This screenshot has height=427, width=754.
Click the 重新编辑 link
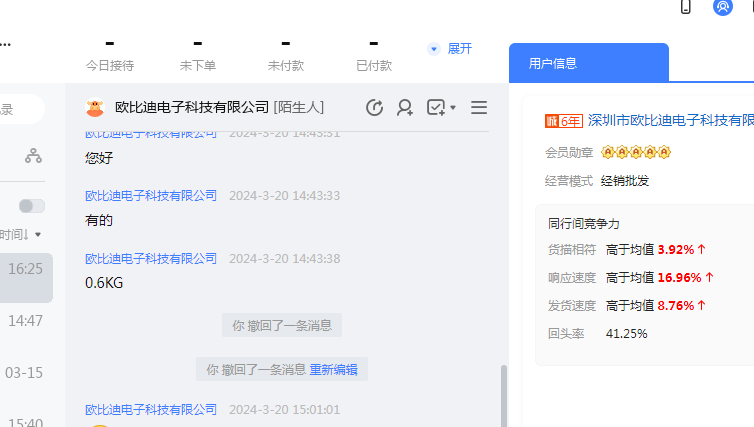(x=333, y=369)
